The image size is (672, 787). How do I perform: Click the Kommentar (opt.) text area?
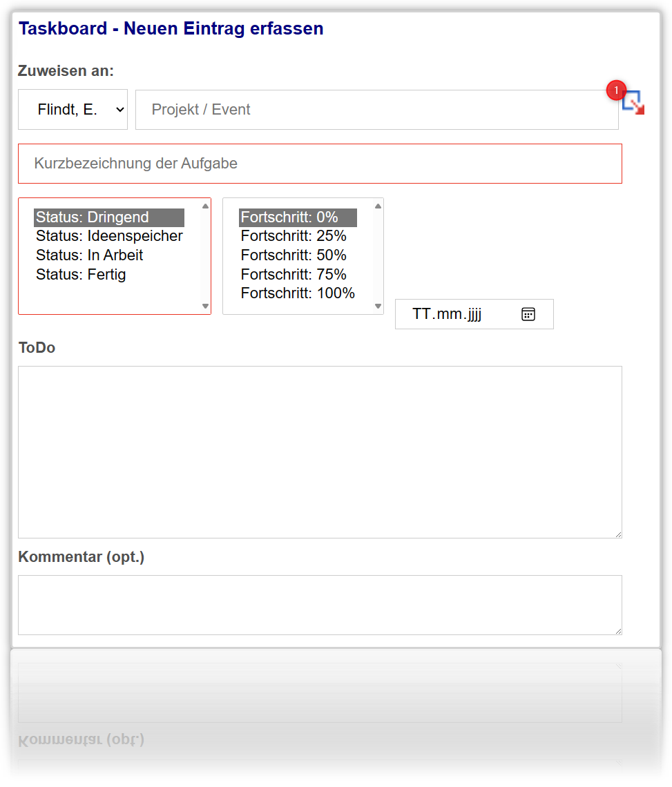(320, 605)
